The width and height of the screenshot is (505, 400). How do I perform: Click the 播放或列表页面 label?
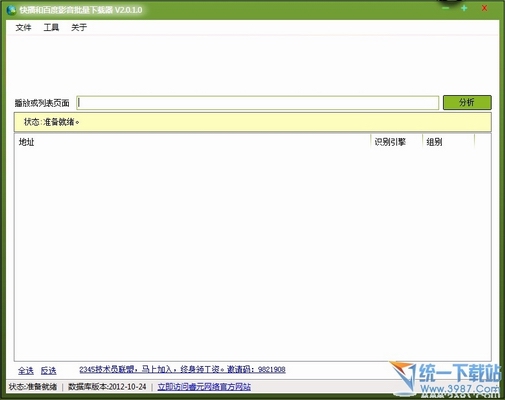pos(42,103)
